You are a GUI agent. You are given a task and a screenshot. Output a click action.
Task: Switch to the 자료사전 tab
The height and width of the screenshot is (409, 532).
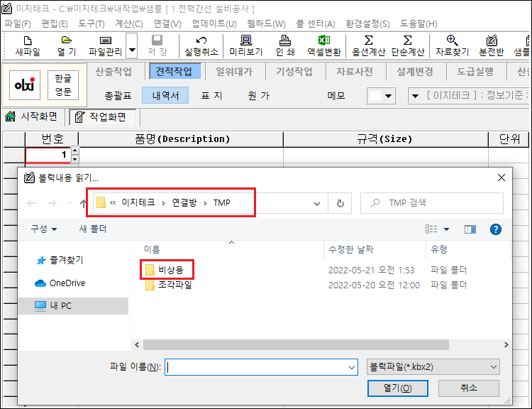(355, 71)
